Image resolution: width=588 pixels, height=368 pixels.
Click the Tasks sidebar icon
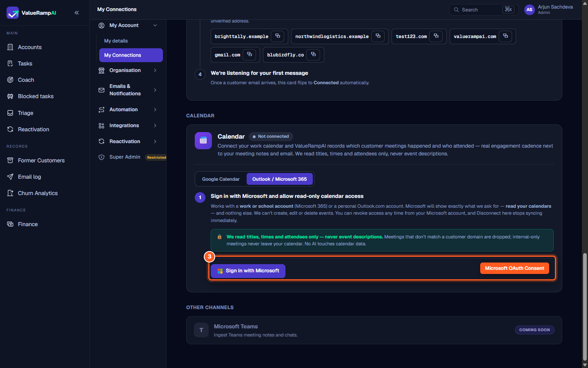(10, 63)
